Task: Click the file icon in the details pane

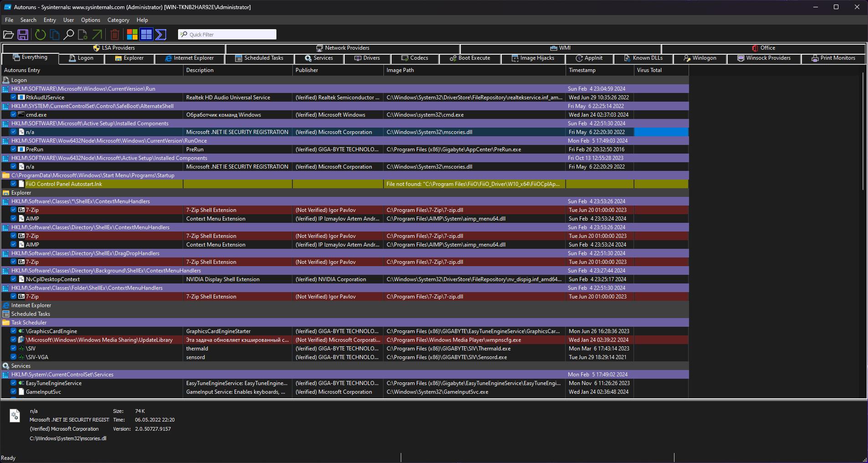Action: (15, 416)
